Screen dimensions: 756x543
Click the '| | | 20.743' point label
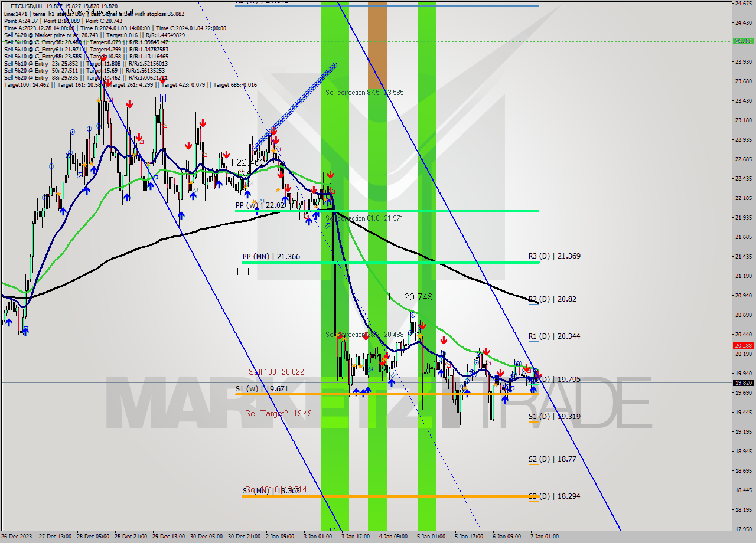click(x=410, y=297)
